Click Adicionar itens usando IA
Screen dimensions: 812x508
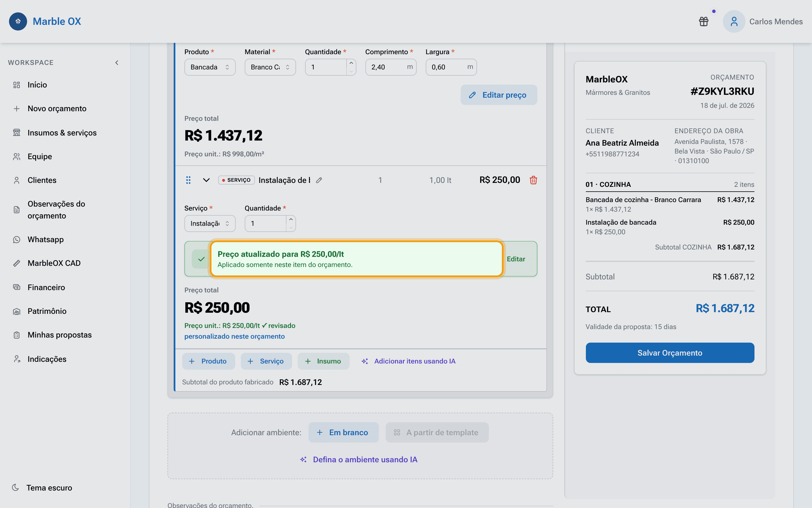point(408,361)
